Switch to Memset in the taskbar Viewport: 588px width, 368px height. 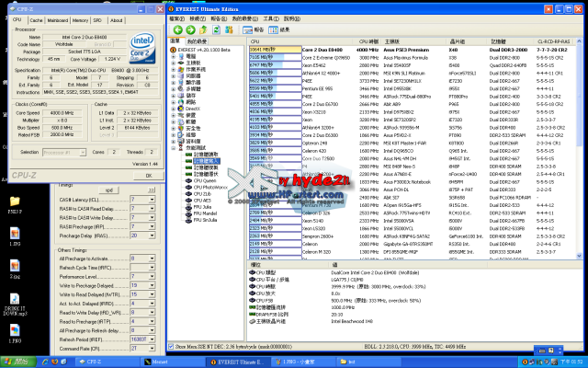[x=173, y=362]
